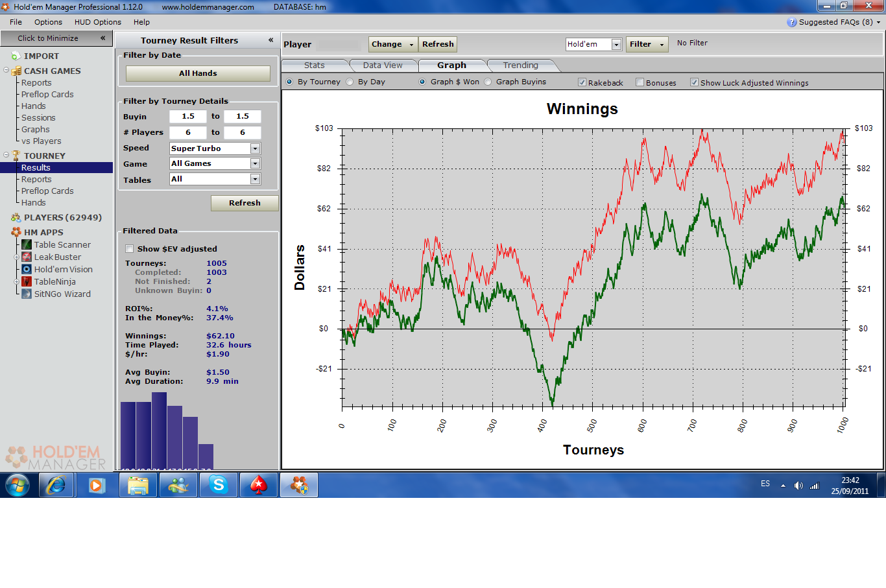Click the TOURNEY trophy icon

coord(16,156)
